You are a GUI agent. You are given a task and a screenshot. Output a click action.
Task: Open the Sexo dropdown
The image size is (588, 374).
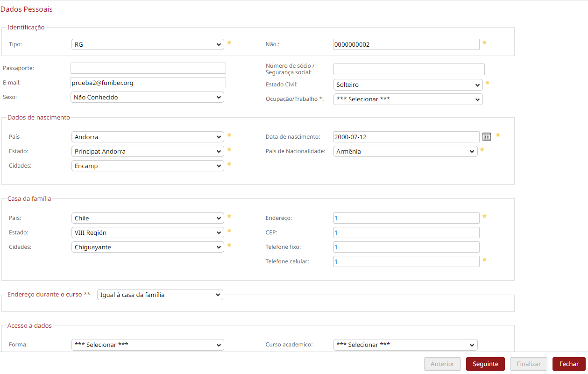tap(147, 97)
